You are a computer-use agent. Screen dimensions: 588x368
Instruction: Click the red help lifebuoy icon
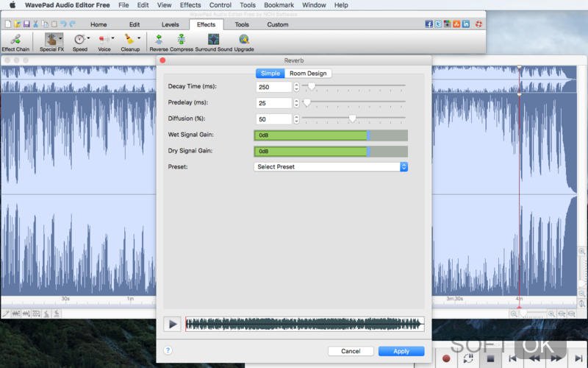tap(479, 24)
